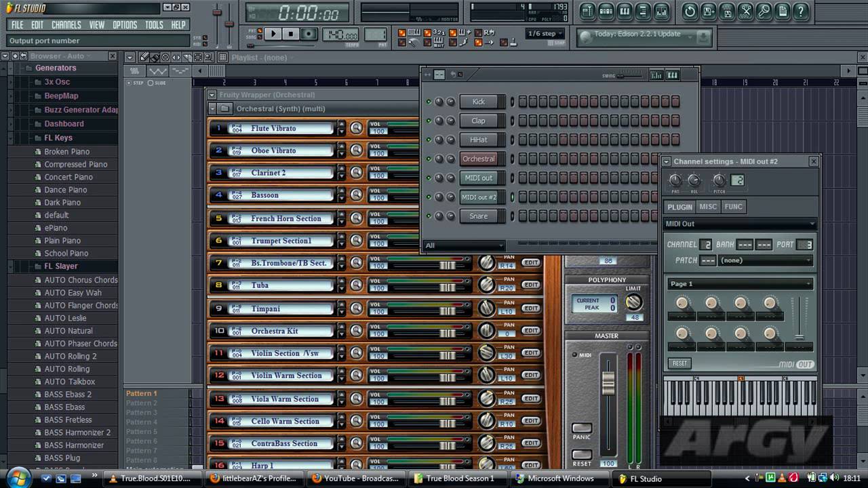Click the MIDI out #2 channel button
868x488 pixels.
[x=479, y=197]
